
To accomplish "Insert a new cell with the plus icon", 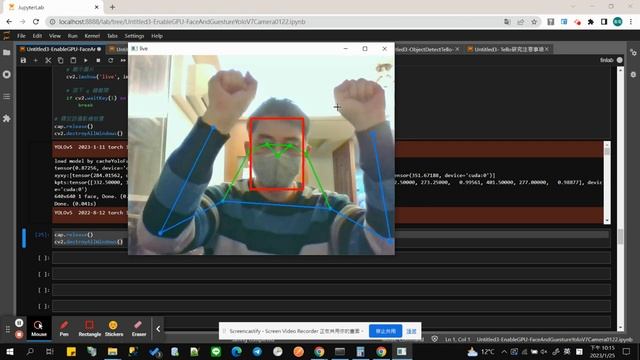I will [x=36, y=60].
